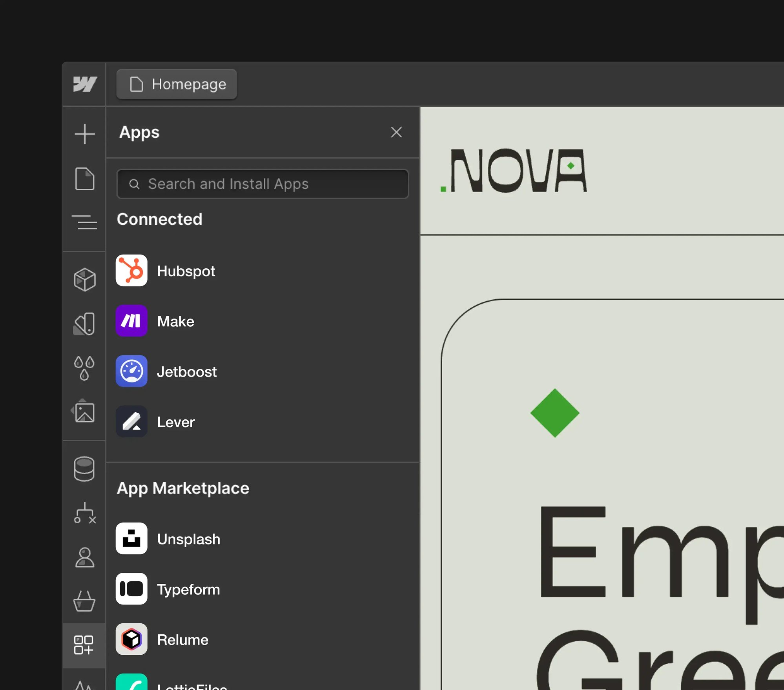The width and height of the screenshot is (784, 690).
Task: Click the Webflow logo
Action: click(84, 84)
